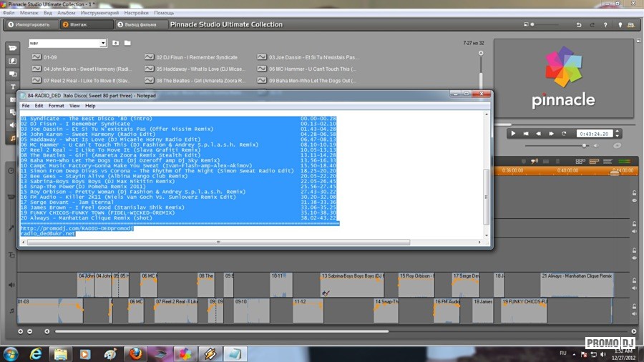644x362 pixels.
Task: Click the parent folder up icon
Action: pyautogui.click(x=115, y=43)
